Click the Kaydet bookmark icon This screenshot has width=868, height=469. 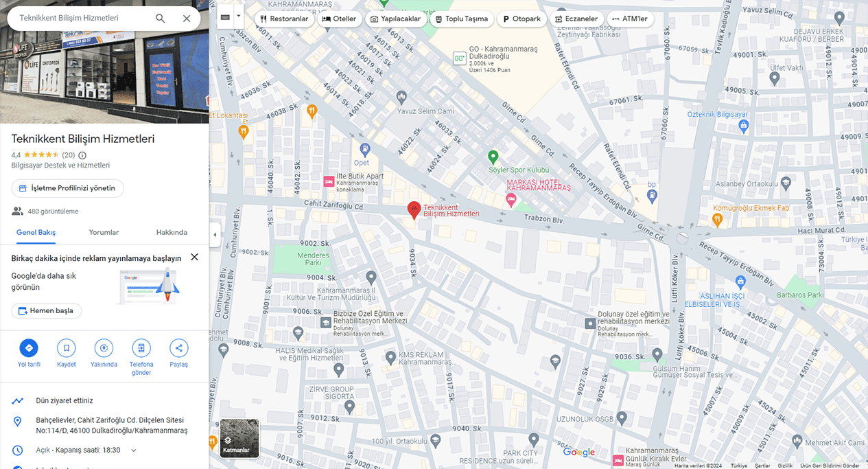(x=66, y=348)
